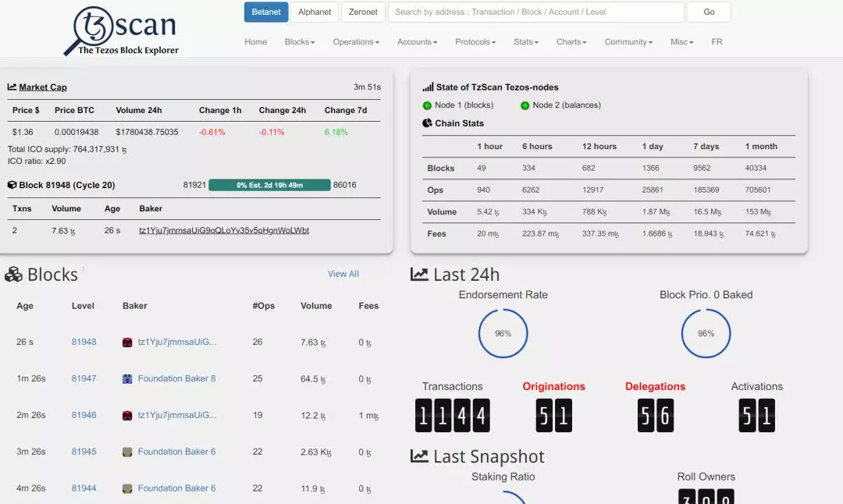Click the Staking Ratio label
The image size is (843, 504).
pos(503,477)
